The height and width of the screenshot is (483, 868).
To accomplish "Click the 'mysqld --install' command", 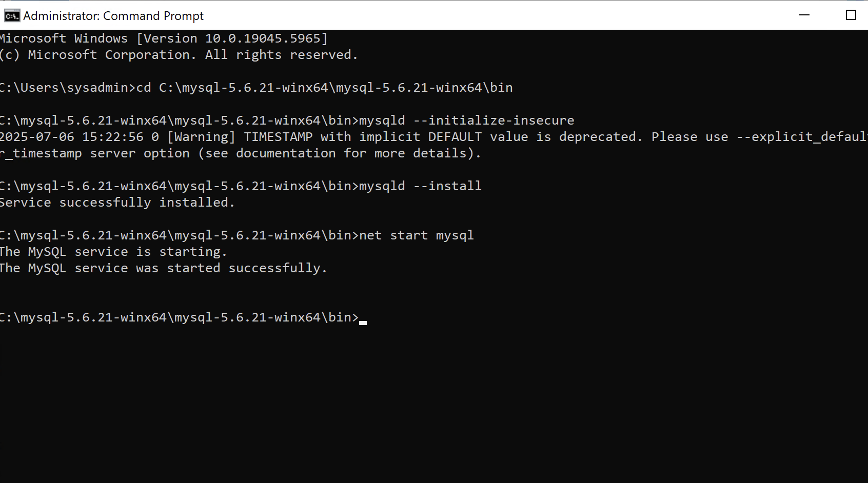I will point(420,186).
